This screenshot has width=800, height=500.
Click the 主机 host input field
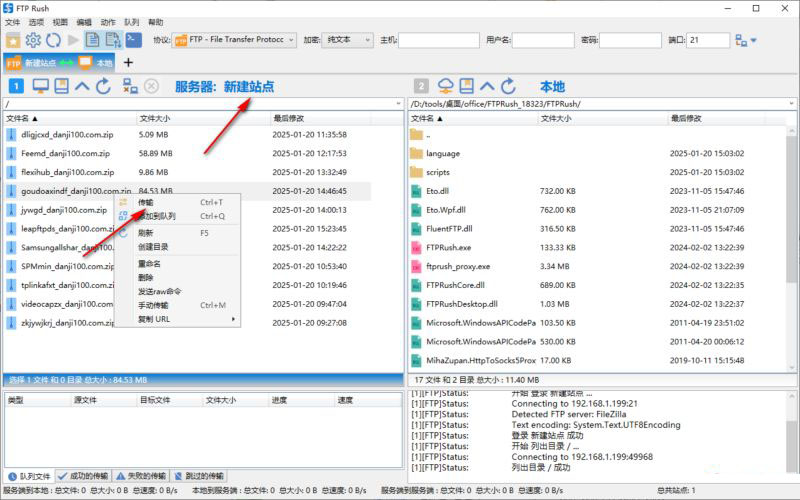(439, 40)
